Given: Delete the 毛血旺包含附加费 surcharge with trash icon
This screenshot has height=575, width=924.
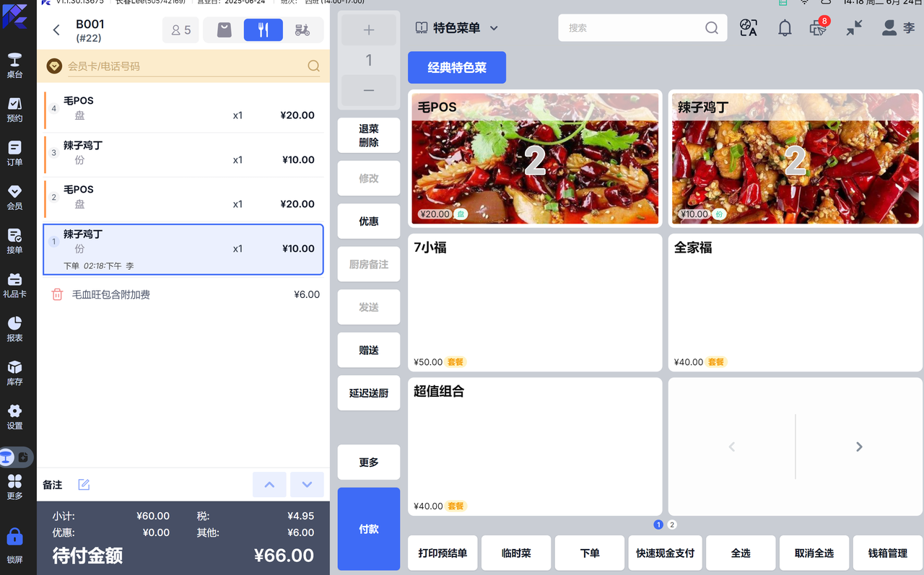Looking at the screenshot, I should 57,294.
